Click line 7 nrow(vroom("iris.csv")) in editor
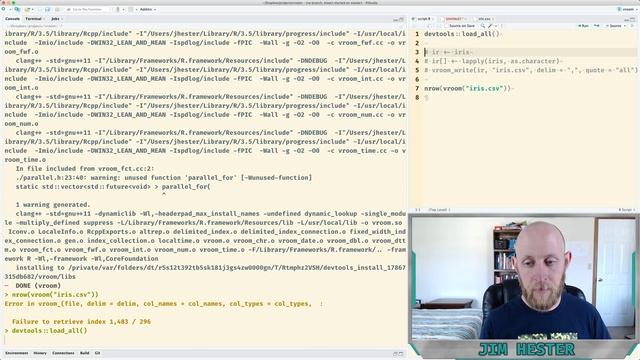Screen dimensions: 640x360 [x=467, y=88]
